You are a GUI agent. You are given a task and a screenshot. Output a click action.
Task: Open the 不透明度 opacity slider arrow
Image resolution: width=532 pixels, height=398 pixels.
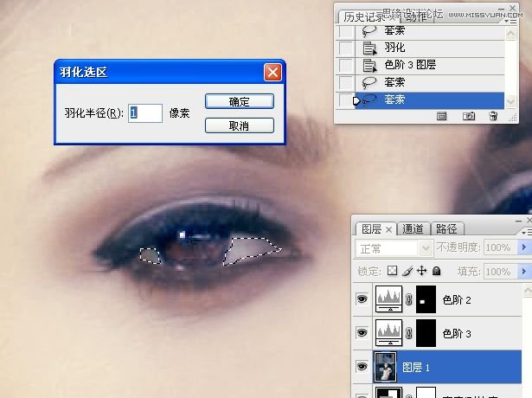tap(524, 248)
